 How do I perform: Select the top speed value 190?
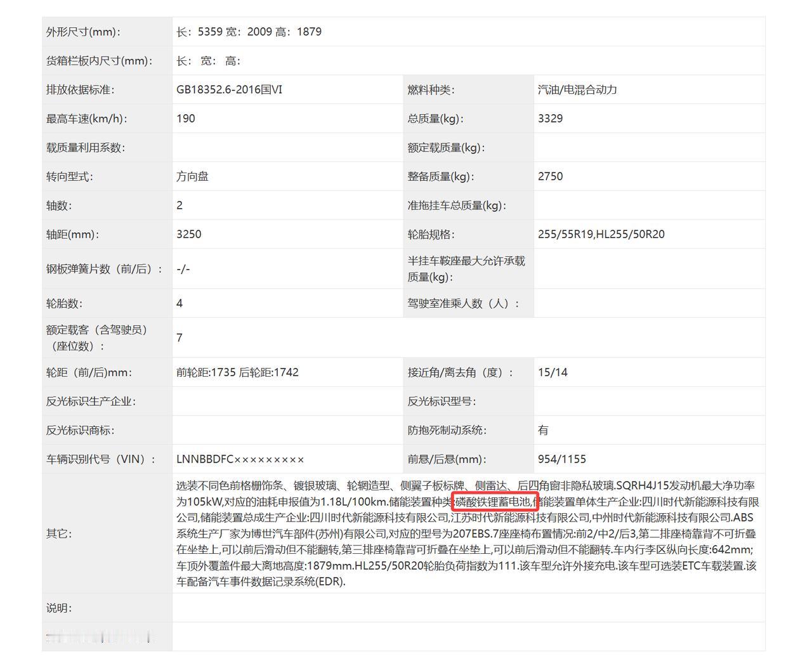pyautogui.click(x=186, y=119)
